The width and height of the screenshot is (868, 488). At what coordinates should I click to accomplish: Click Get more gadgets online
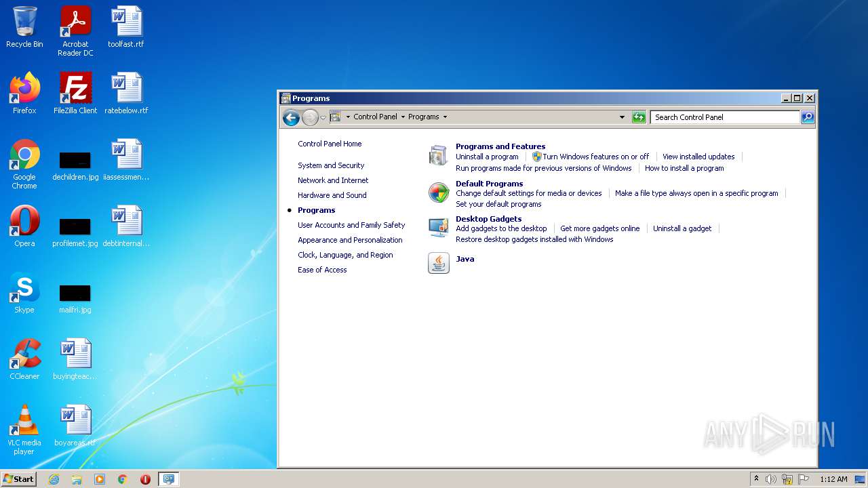(x=600, y=228)
